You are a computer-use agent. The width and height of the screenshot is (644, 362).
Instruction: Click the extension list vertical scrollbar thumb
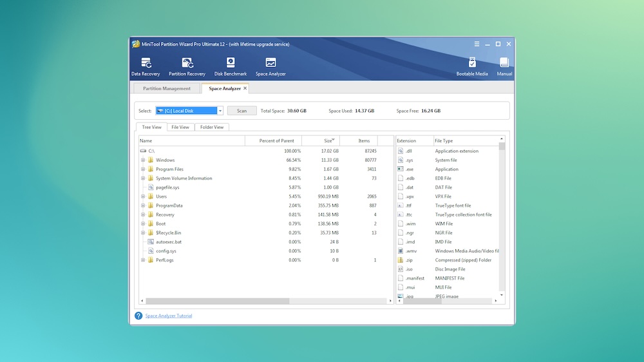[x=502, y=146]
